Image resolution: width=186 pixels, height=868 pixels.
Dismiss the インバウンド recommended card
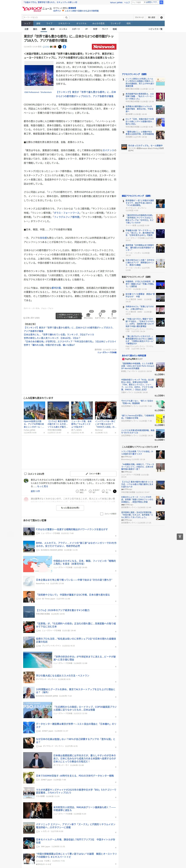pyautogui.click(x=116, y=433)
